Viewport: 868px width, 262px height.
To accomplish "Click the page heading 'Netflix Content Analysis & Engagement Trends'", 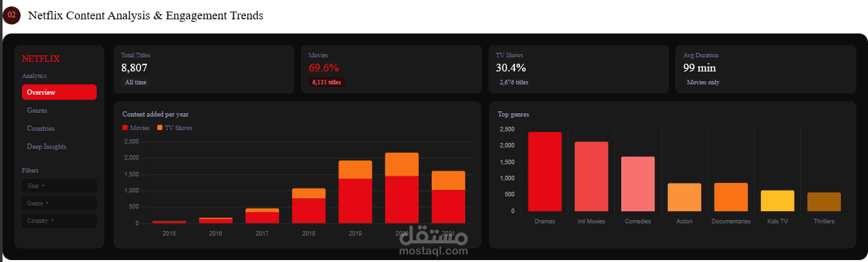I will (x=146, y=15).
